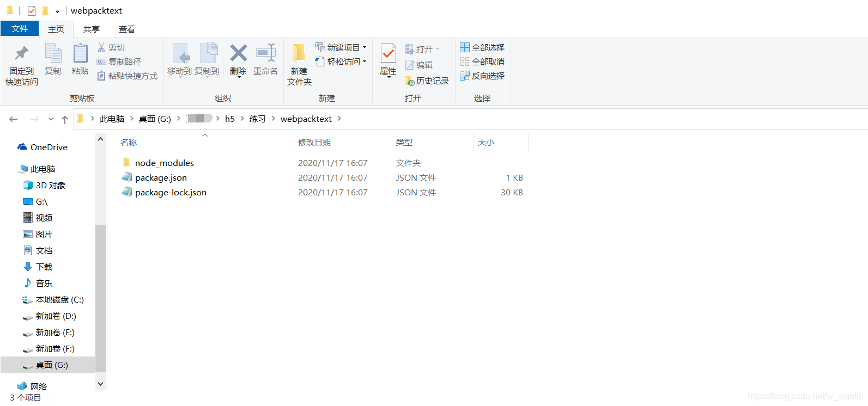Click quick access toolbar properties checkmark icon
This screenshot has width=868, height=406.
point(32,10)
